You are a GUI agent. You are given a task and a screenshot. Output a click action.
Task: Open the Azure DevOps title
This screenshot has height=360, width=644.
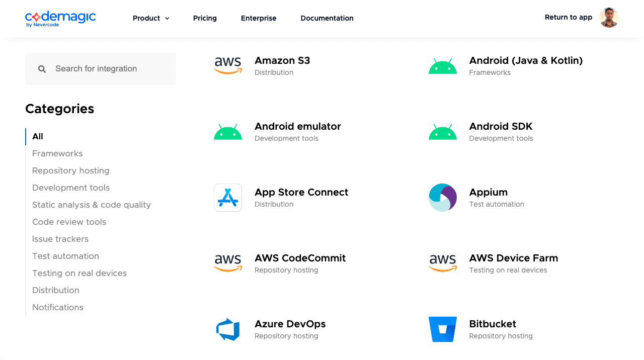(290, 324)
